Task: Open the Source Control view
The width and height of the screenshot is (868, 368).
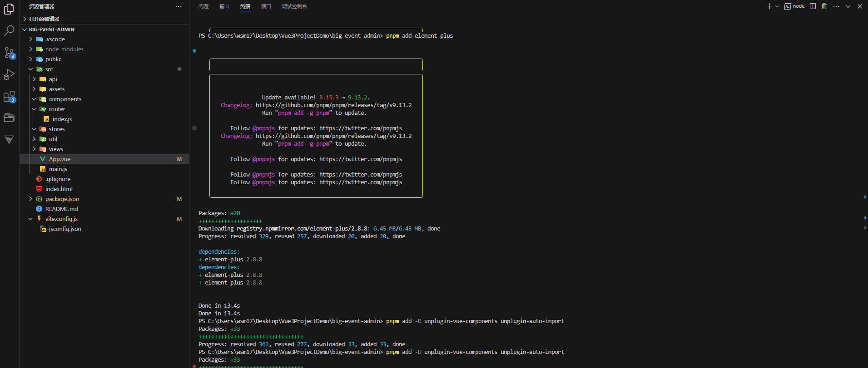Action: click(9, 53)
